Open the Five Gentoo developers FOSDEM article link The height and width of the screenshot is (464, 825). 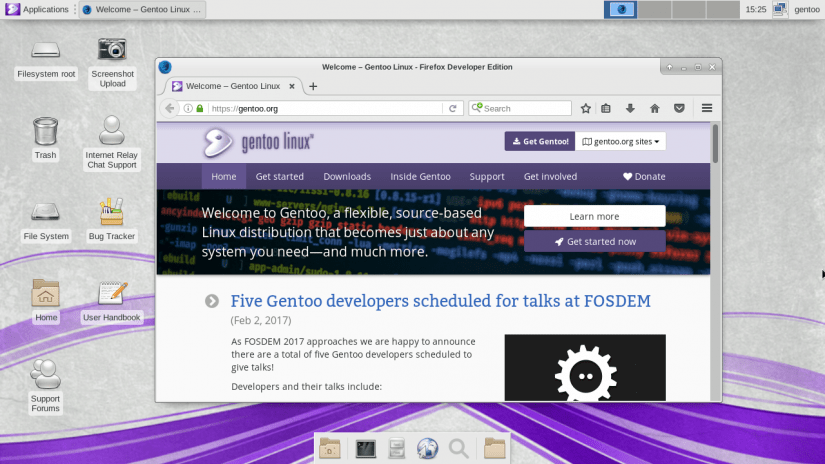pyautogui.click(x=440, y=301)
